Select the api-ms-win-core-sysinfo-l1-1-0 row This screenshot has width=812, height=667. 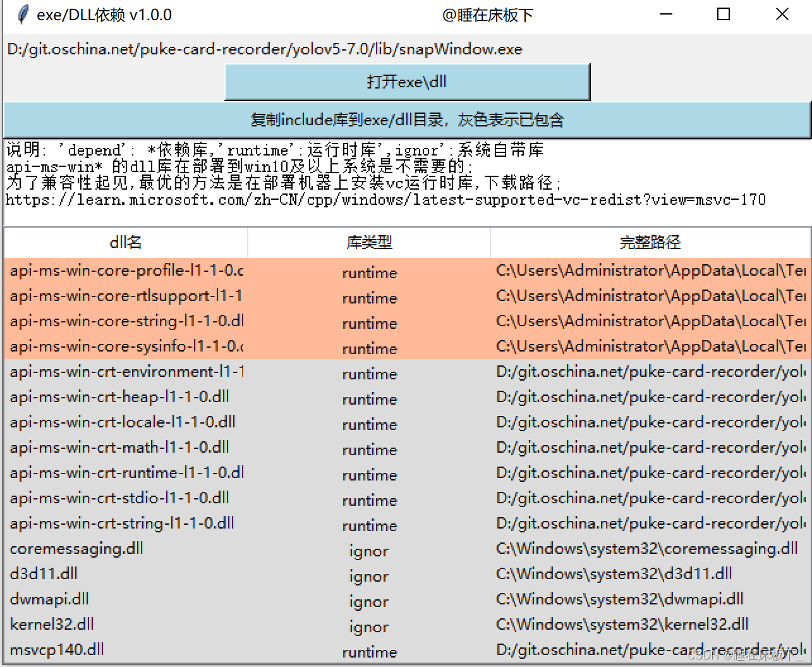point(407,346)
